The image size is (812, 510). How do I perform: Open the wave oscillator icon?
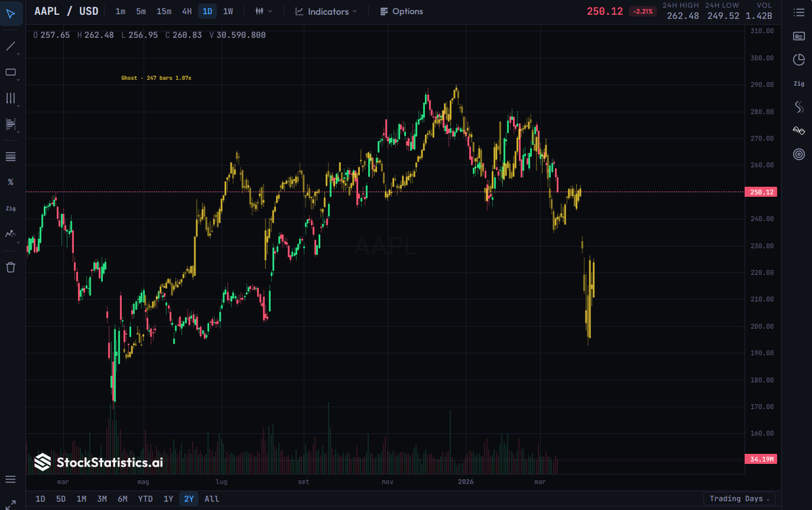(x=798, y=131)
